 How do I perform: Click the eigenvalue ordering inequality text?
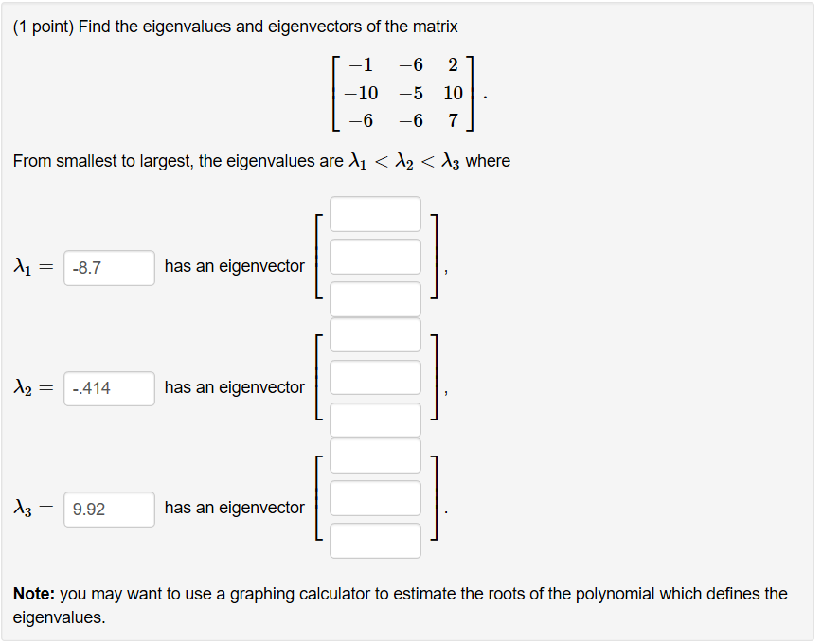click(261, 161)
